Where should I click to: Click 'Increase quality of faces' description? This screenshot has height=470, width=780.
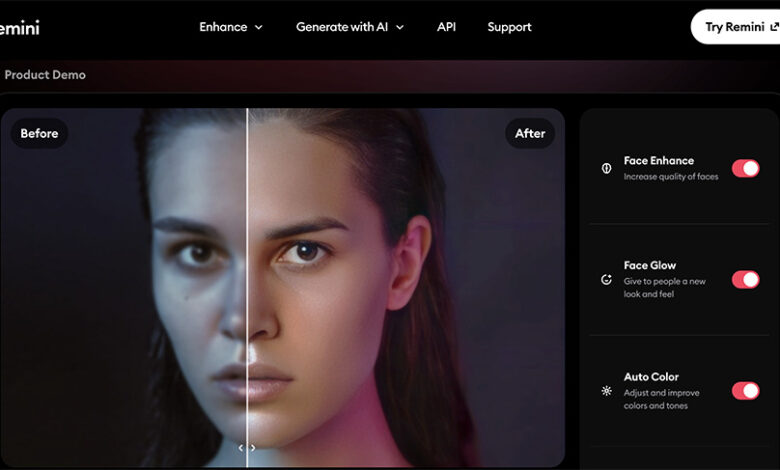(671, 177)
